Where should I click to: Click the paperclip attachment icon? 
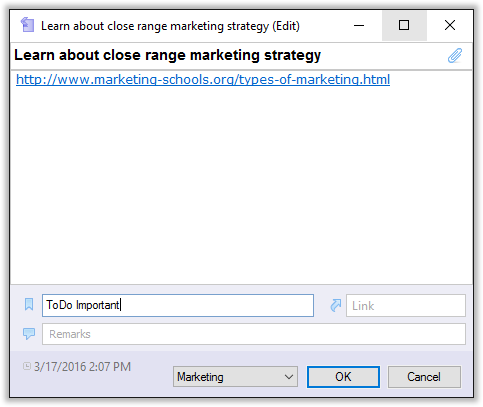(x=455, y=56)
